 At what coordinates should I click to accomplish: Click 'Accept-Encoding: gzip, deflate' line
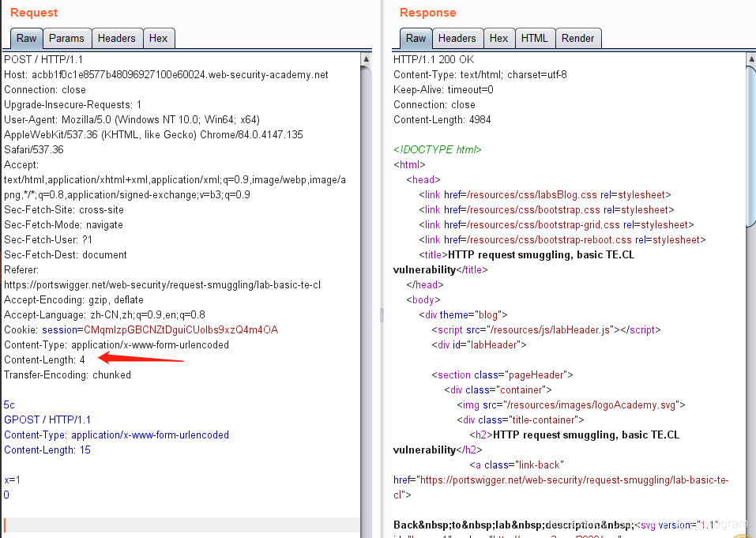tap(73, 300)
